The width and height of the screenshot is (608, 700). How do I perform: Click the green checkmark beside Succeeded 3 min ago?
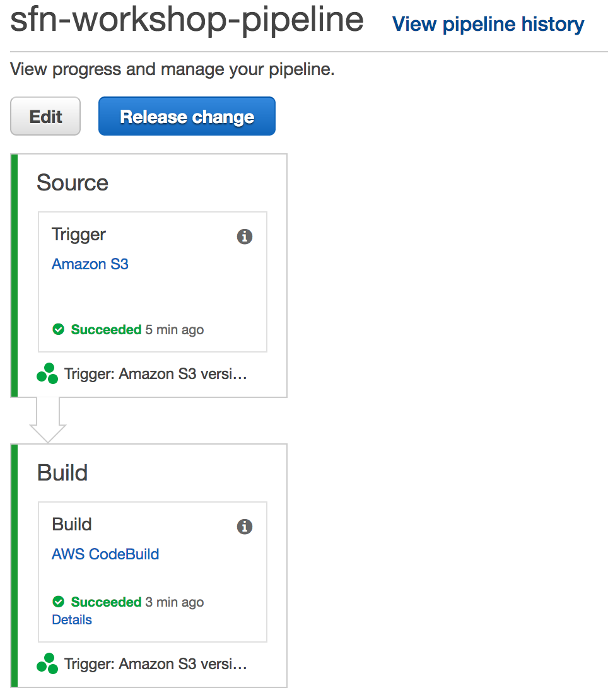[x=59, y=602]
